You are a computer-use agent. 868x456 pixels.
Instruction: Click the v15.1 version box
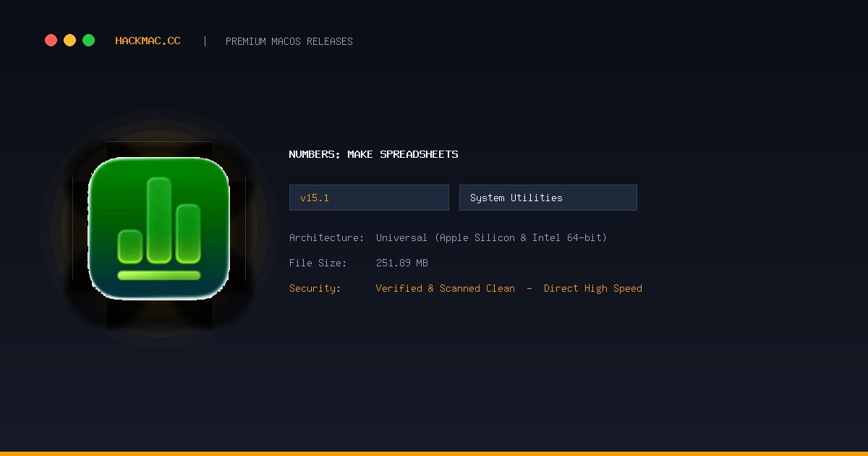pyautogui.click(x=369, y=198)
